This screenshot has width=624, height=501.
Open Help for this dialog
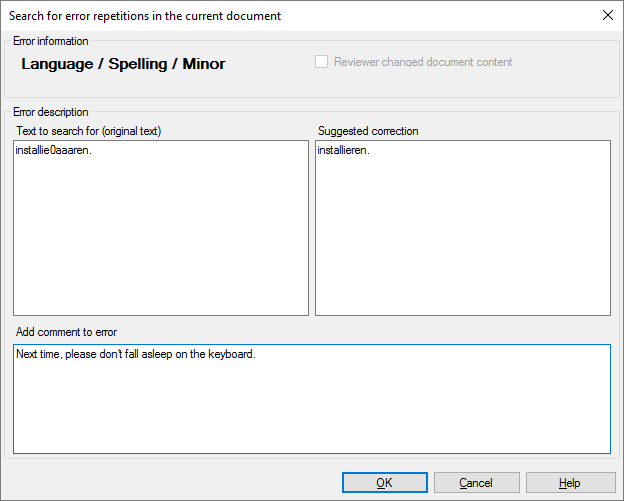click(570, 483)
